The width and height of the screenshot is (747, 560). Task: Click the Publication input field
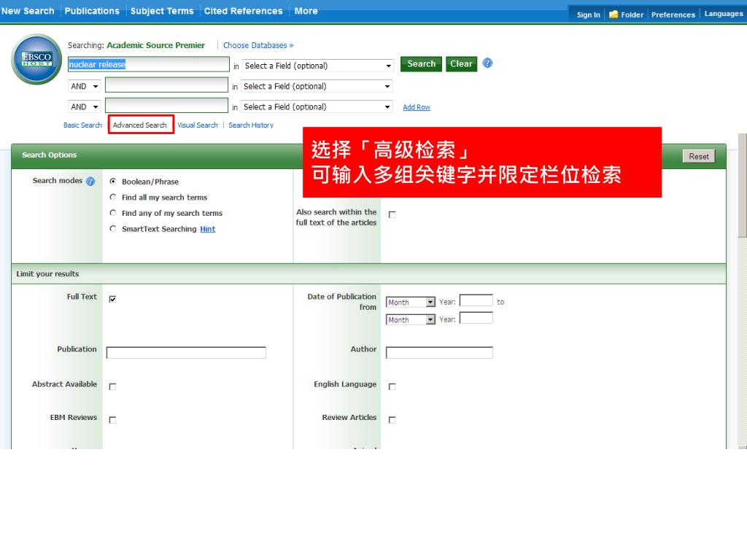tap(186, 352)
